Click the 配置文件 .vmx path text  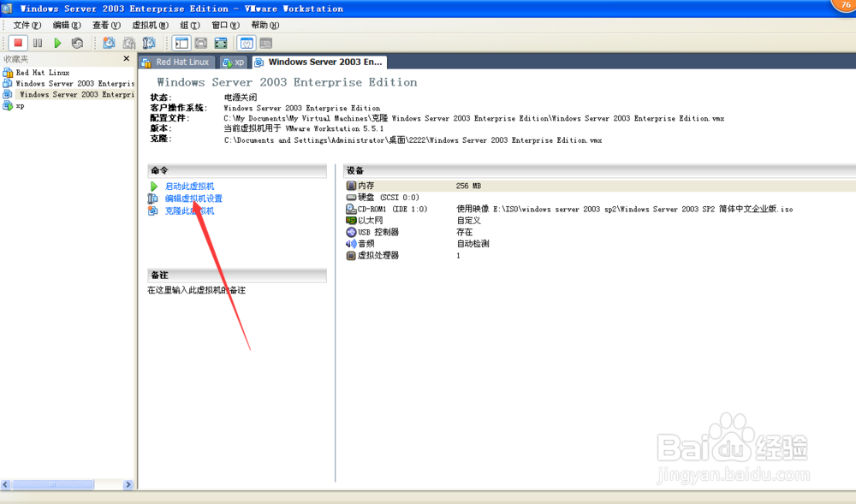click(x=474, y=118)
